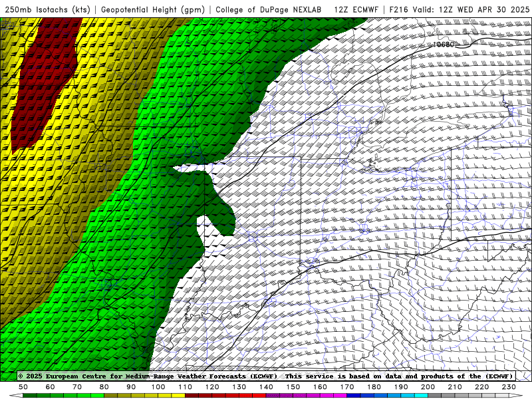Click the "100" color bar label
Image resolution: width=532 pixels, height=399 pixels.
coord(158,387)
